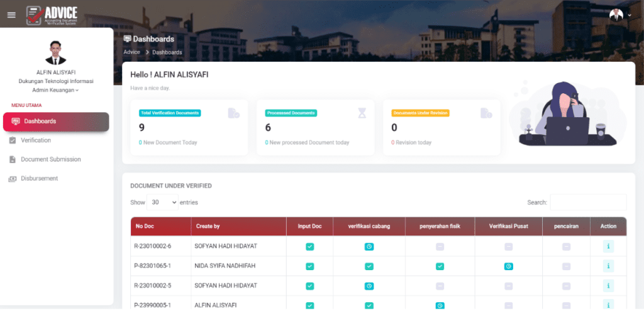Open the Disbursement sidebar item

point(39,178)
